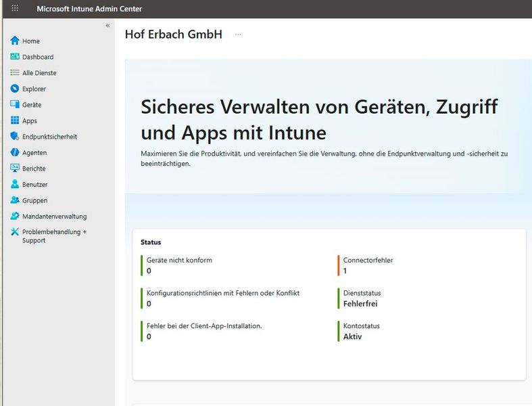The height and width of the screenshot is (406, 532).
Task: Click the Maximieren Sie die Produktivität description
Action: [324, 158]
